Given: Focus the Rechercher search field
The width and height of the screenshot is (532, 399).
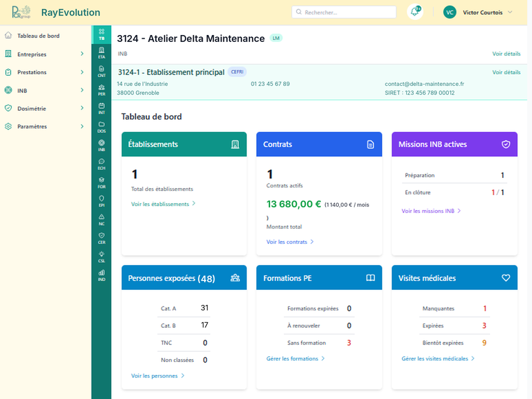Looking at the screenshot, I should 344,12.
